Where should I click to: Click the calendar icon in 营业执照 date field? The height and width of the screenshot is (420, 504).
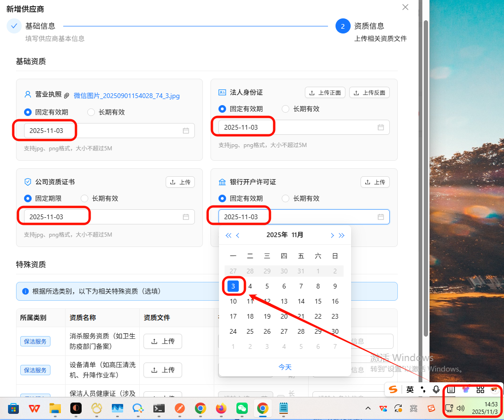point(186,131)
